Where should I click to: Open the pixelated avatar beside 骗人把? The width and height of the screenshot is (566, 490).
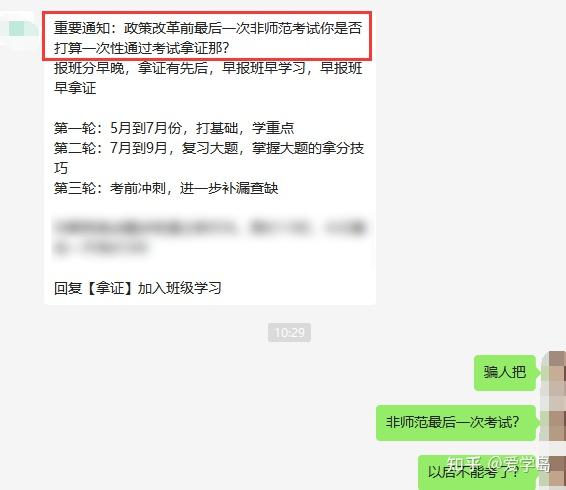[x=556, y=372]
